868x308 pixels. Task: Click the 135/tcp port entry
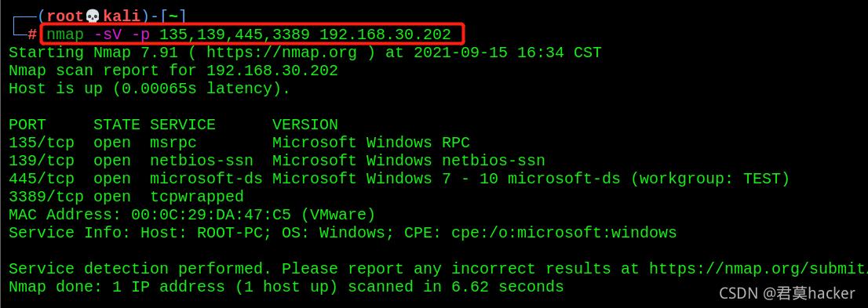click(x=42, y=143)
